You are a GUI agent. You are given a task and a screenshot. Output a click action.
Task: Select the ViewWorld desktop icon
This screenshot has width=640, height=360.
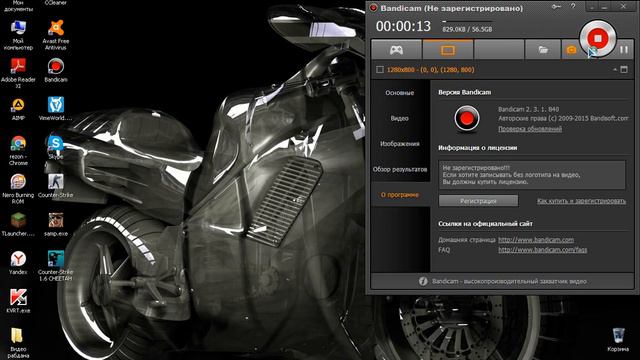click(56, 109)
